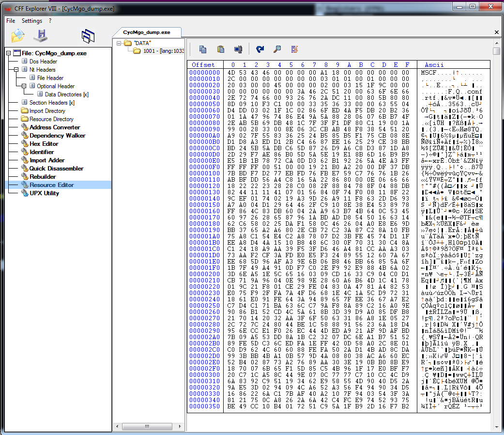Click the resource tree horizontal scrollbar thumb

point(147,426)
